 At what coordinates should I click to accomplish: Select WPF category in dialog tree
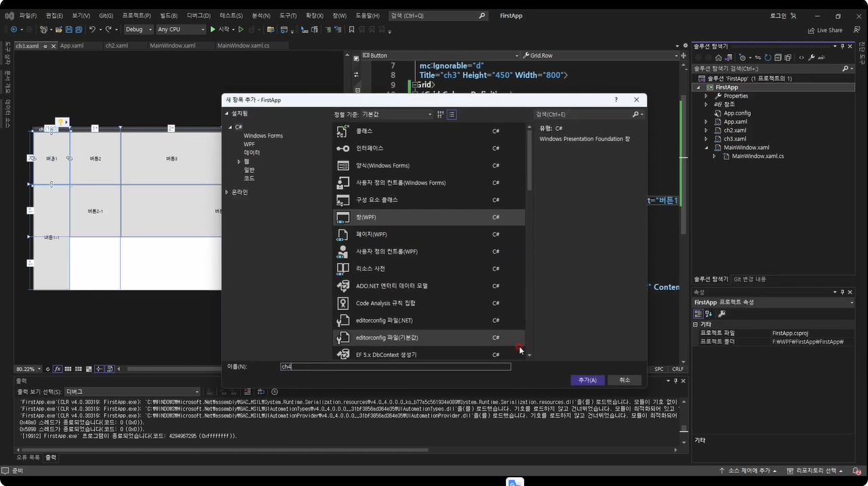pyautogui.click(x=250, y=144)
